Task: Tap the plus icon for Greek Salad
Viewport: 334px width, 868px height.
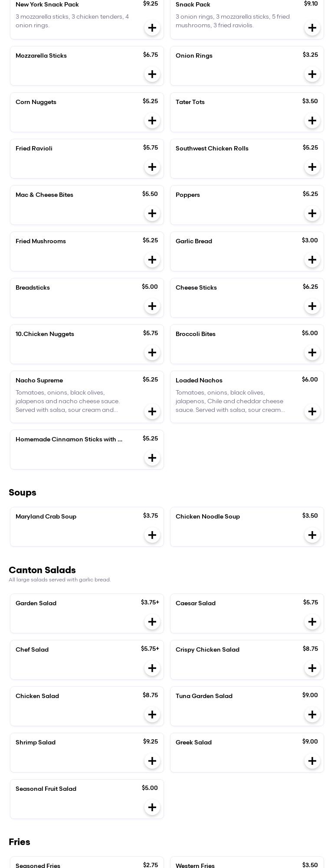Action: (x=312, y=761)
